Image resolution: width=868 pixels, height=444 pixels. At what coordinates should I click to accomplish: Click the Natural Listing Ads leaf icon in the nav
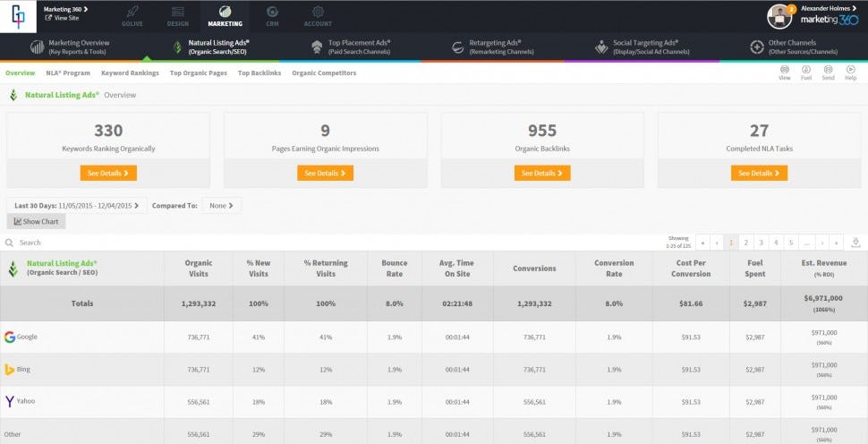click(x=177, y=47)
